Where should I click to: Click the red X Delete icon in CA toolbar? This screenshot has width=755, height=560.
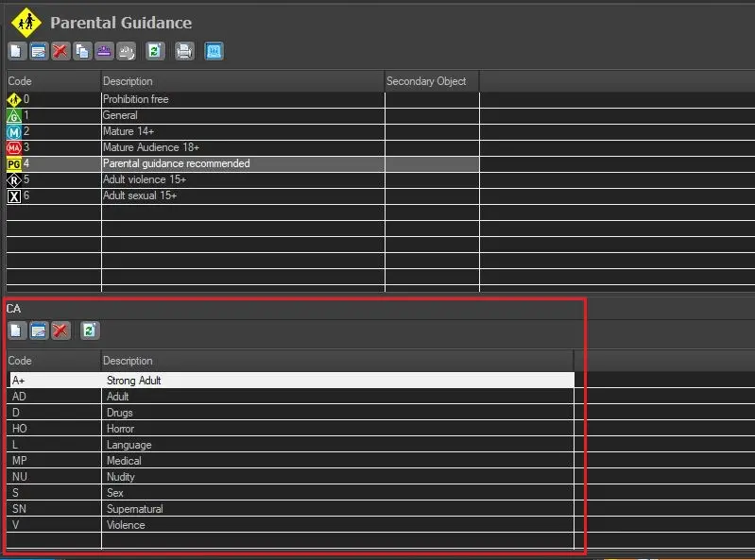pyautogui.click(x=60, y=331)
